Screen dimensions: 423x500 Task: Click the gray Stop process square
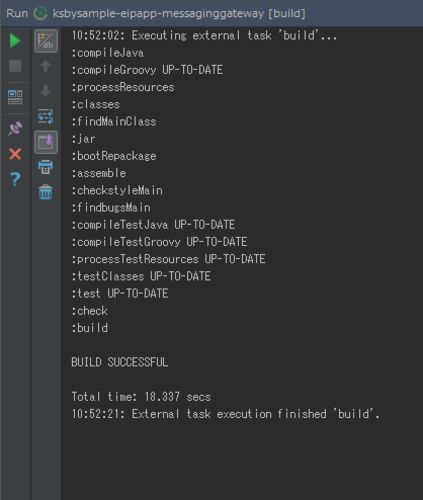[15, 66]
